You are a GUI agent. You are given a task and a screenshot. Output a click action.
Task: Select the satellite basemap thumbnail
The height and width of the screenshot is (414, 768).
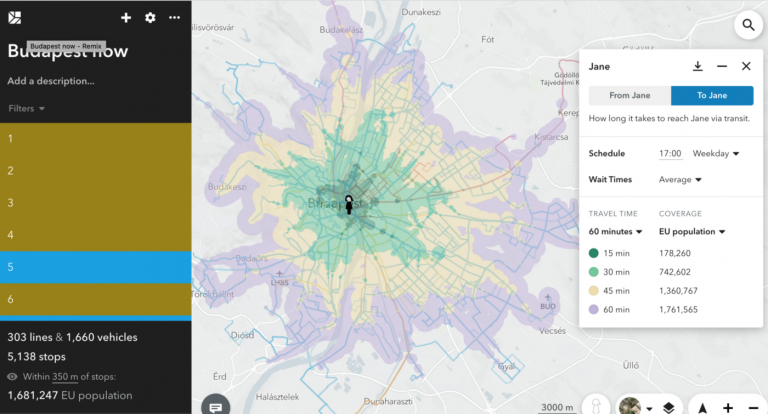pos(630,406)
